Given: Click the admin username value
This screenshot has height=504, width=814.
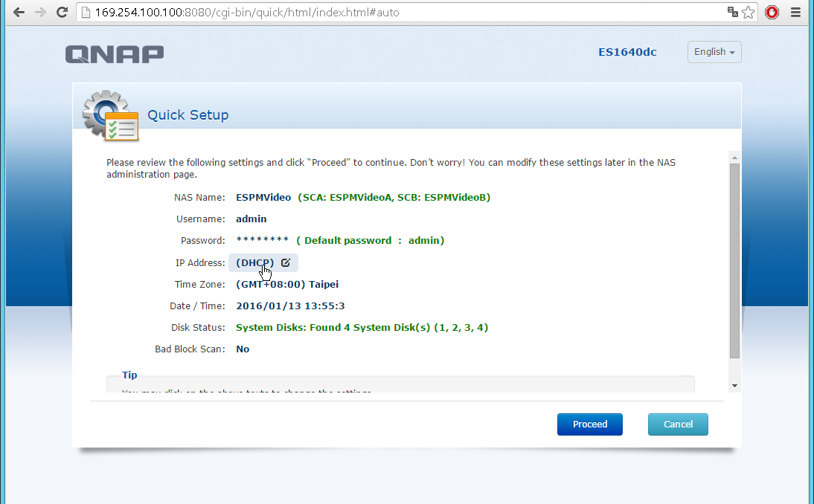Looking at the screenshot, I should tap(251, 219).
